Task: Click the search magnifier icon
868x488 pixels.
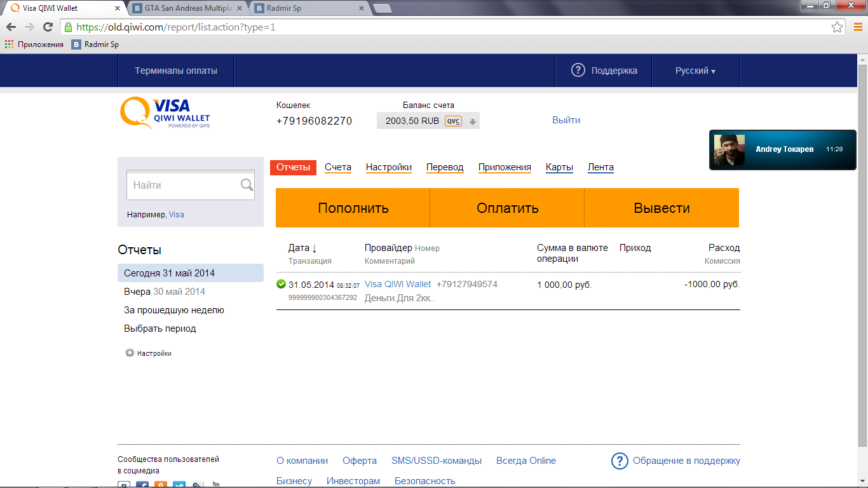Action: point(247,185)
